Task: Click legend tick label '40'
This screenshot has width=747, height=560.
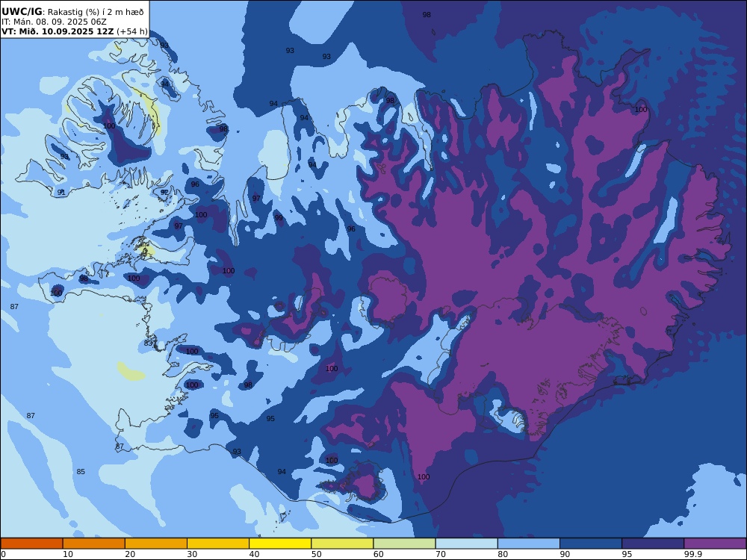Action: click(x=255, y=554)
